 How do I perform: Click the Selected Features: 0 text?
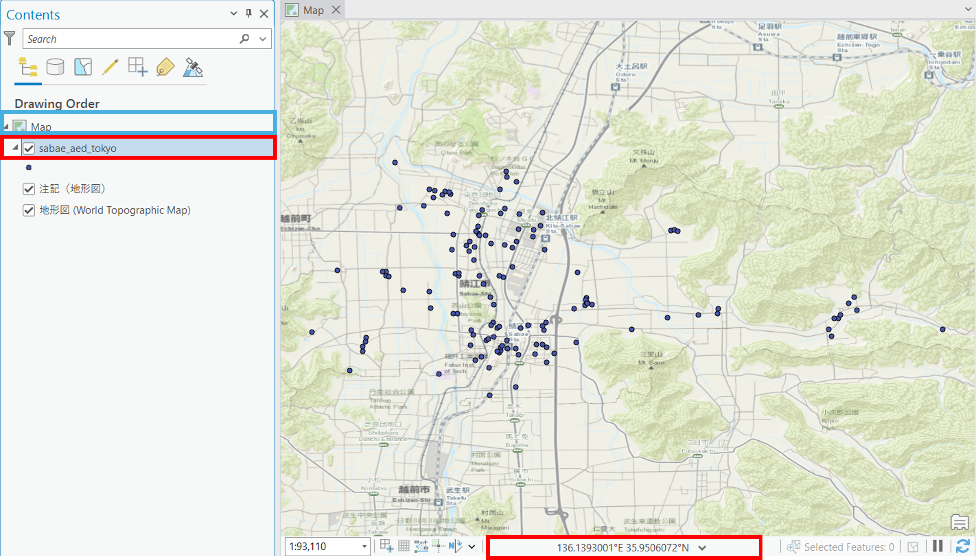click(x=849, y=547)
